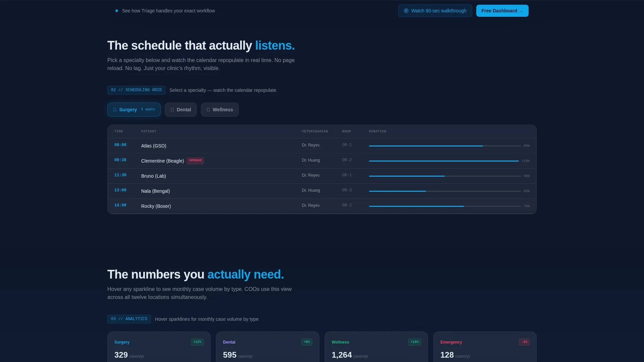Select the Bruno (Lab) appointment row
The height and width of the screenshot is (362, 644).
322,176
